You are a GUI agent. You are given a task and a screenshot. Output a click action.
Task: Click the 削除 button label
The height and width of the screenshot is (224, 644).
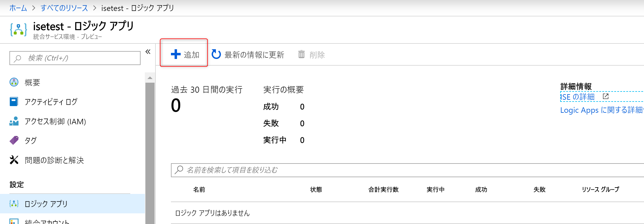coord(317,55)
